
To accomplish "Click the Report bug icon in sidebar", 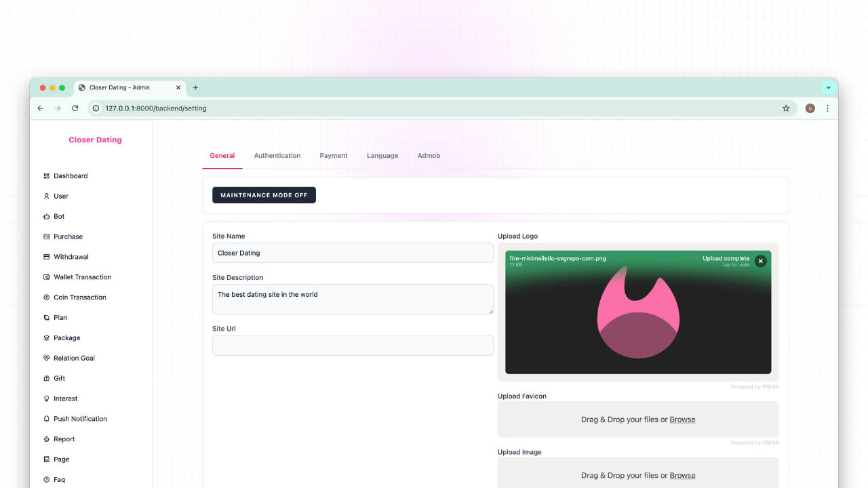I will (47, 439).
